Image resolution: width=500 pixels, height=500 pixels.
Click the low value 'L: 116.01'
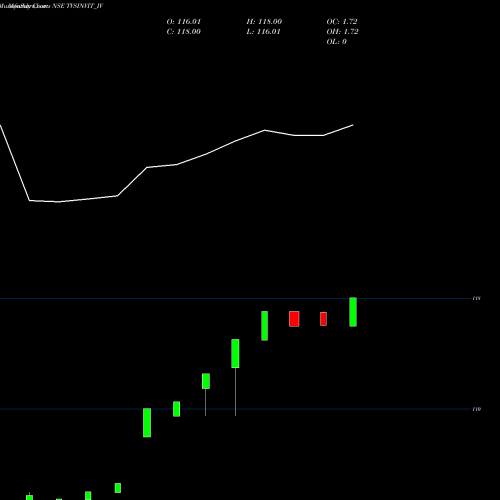(264, 32)
